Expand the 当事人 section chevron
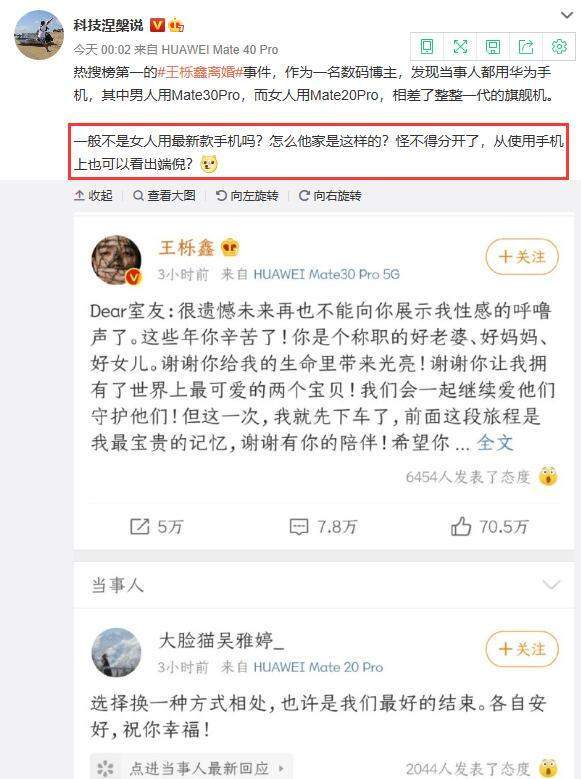The image size is (581, 779). (x=552, y=584)
